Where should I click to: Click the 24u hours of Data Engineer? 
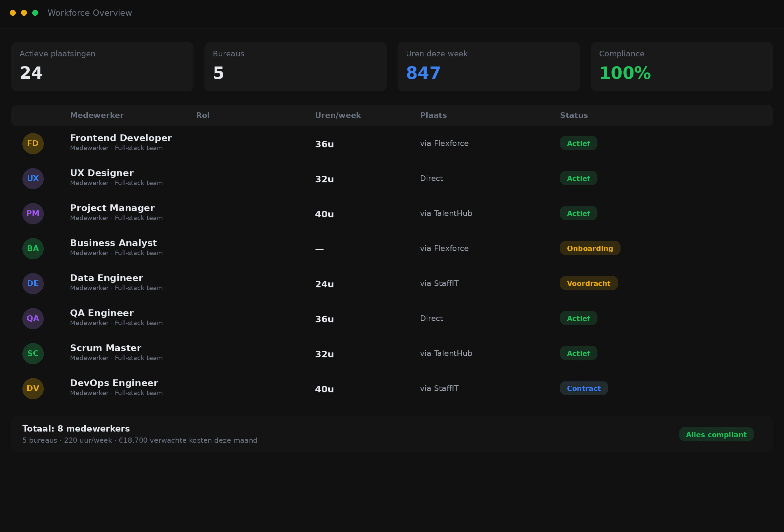(324, 284)
